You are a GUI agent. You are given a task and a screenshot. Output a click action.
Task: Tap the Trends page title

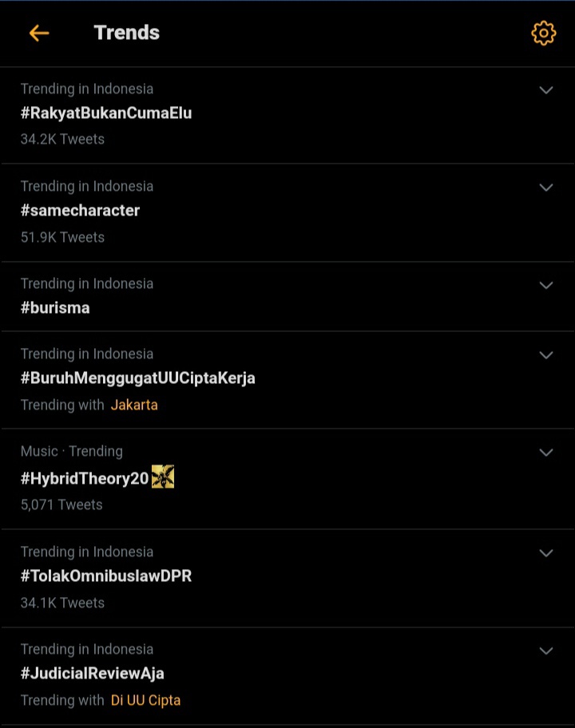(x=127, y=33)
